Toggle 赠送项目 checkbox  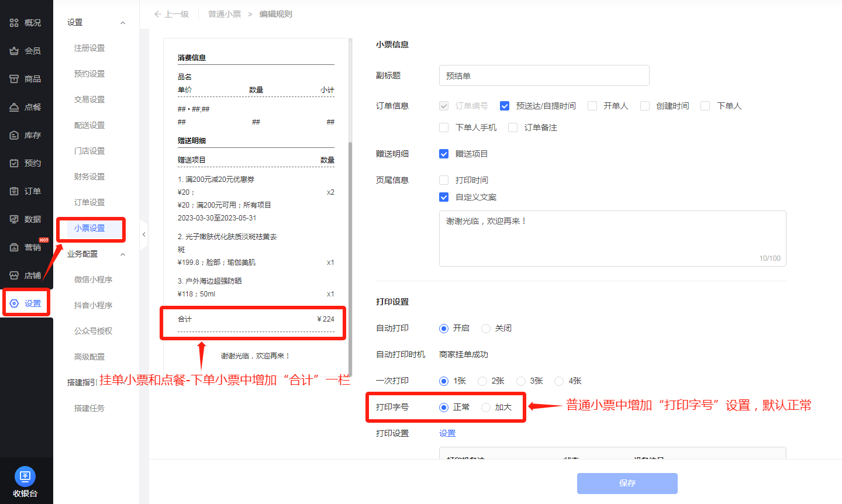(444, 154)
